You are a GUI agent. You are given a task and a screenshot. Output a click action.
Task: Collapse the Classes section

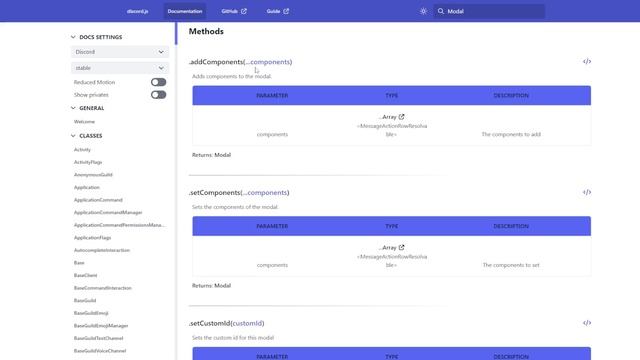[x=87, y=136]
